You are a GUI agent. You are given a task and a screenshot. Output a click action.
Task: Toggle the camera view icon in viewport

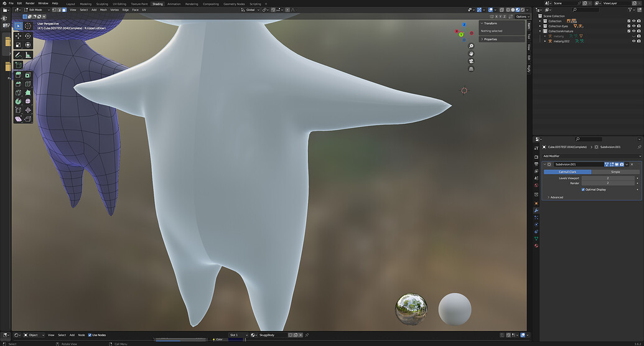tap(471, 61)
